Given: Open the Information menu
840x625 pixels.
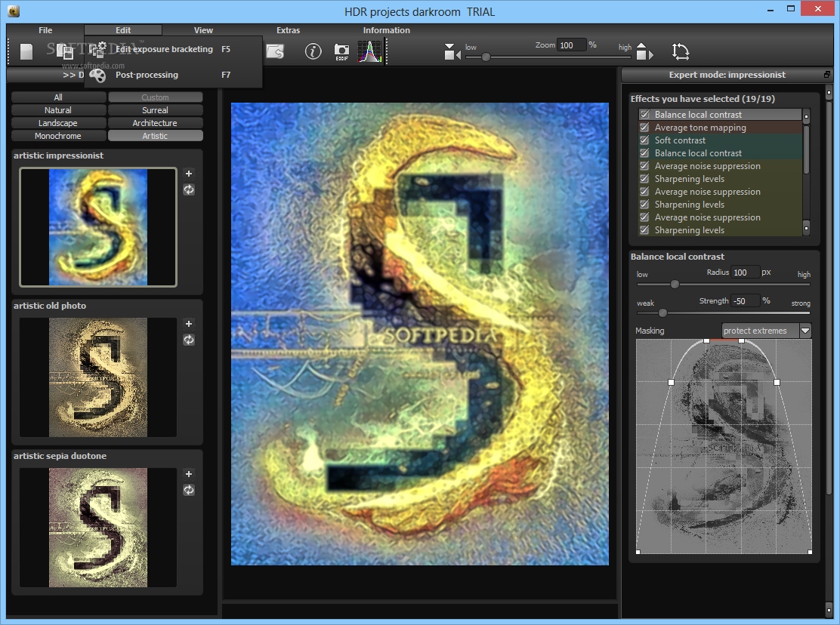Looking at the screenshot, I should click(x=386, y=30).
